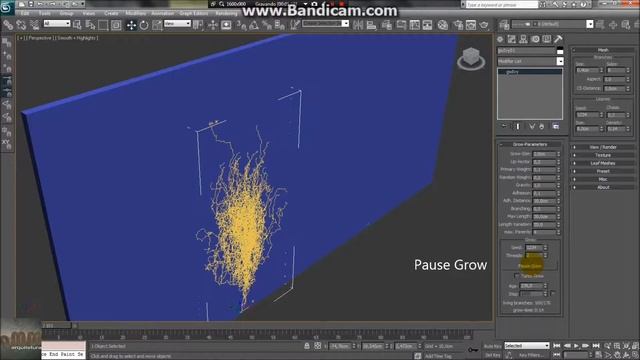640x360 pixels.
Task: Select the gwIvy entry in the modifier stack
Action: 530,71
